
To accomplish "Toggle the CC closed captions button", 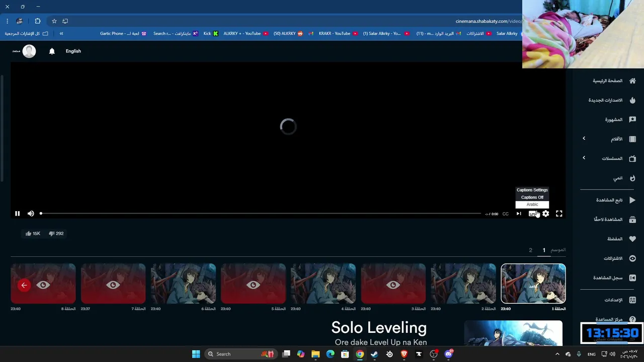I will click(x=505, y=214).
